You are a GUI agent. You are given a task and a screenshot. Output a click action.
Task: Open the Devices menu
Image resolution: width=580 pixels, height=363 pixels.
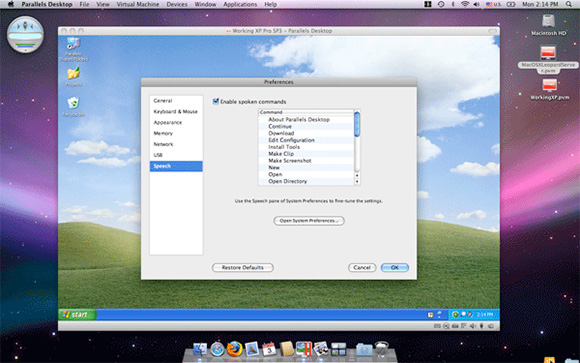click(177, 4)
